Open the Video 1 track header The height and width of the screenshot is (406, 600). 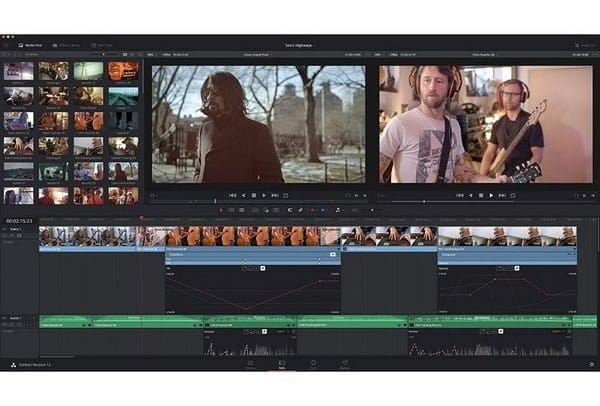pyautogui.click(x=19, y=232)
